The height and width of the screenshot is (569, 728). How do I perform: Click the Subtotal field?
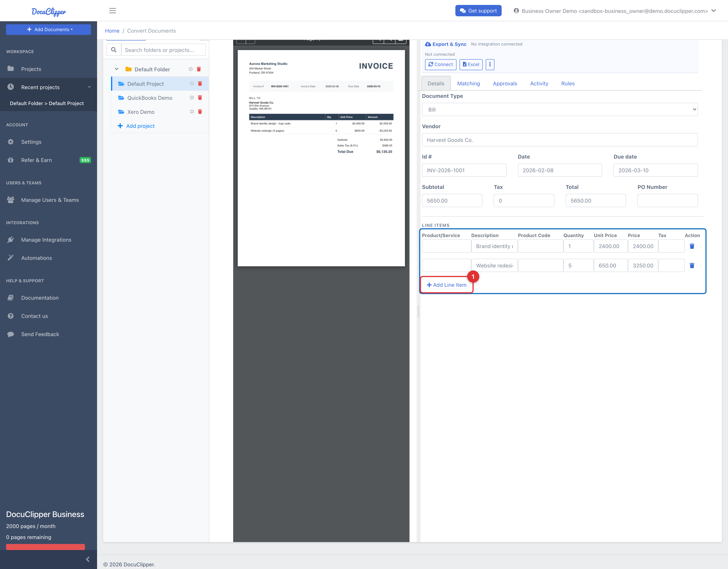(452, 200)
